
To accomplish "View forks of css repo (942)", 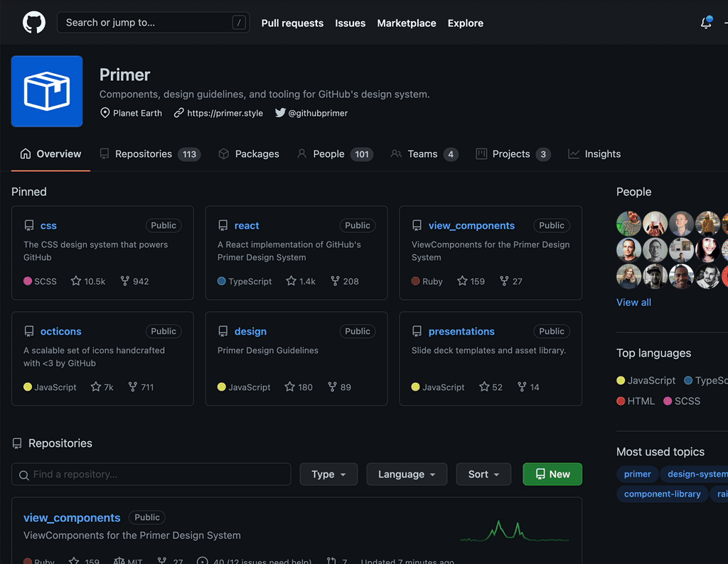I will [x=134, y=281].
